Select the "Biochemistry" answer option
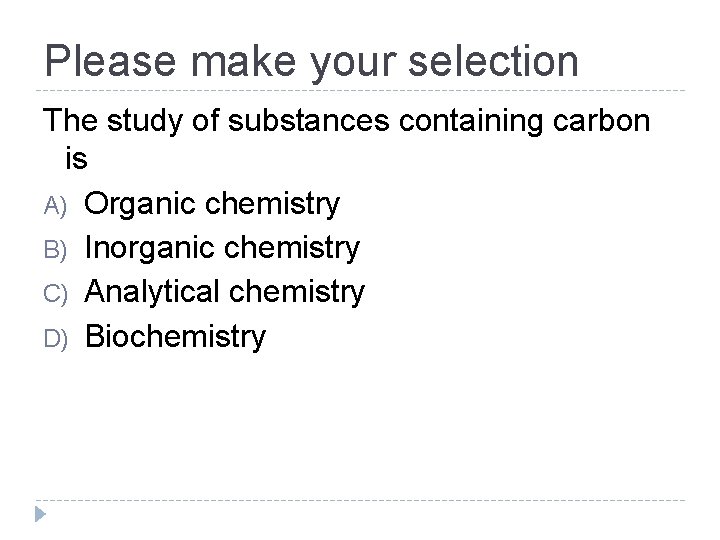 tap(176, 336)
